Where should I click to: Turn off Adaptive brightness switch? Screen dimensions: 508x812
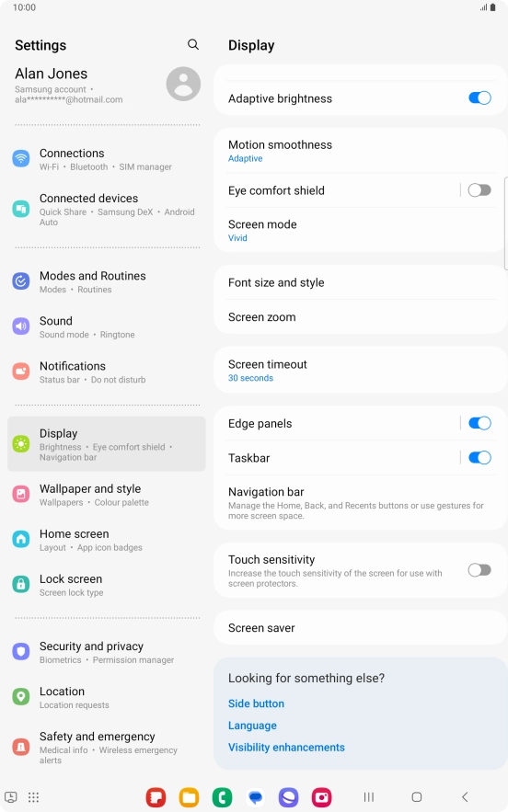pyautogui.click(x=479, y=97)
